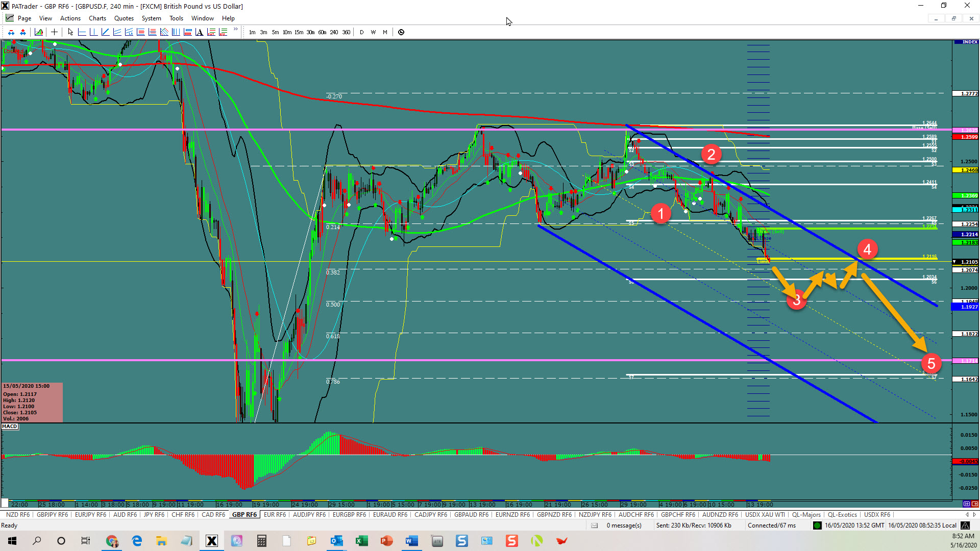
Task: Select the arrow pointer tool
Action: click(70, 32)
